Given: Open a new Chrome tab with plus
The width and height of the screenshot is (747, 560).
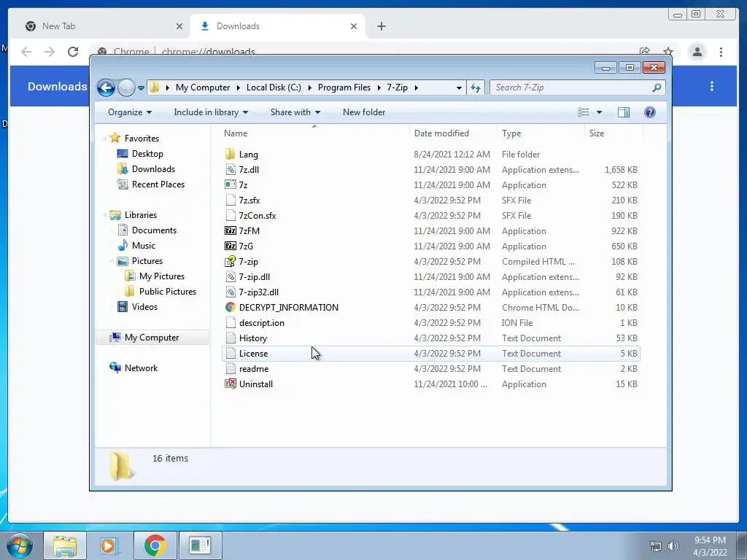Looking at the screenshot, I should [x=381, y=27].
